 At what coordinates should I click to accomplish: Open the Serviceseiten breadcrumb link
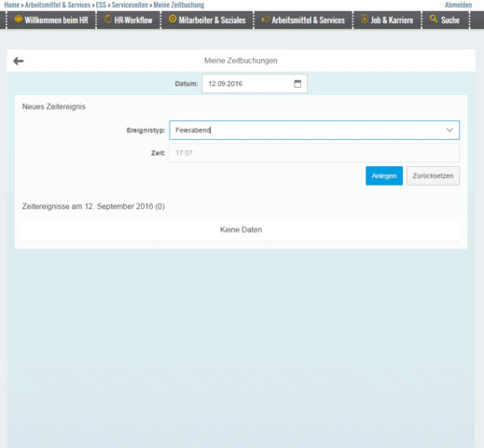coord(130,5)
